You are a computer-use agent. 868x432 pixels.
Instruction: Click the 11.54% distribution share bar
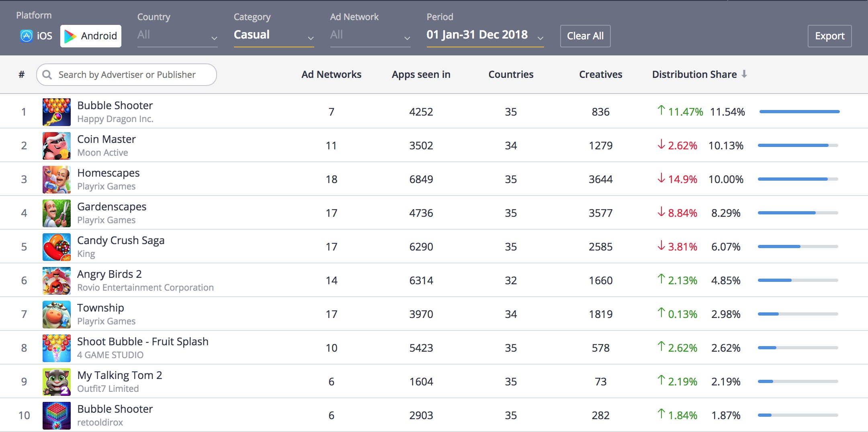(799, 112)
